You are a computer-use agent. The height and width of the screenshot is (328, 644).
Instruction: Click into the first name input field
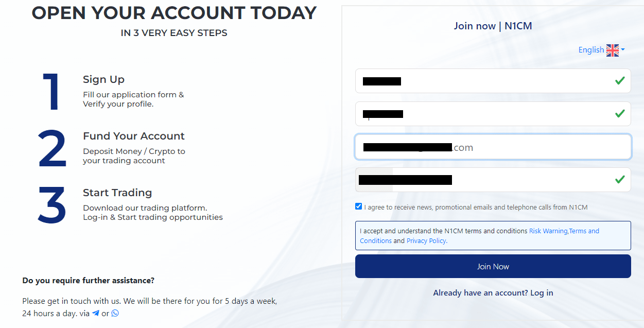click(493, 81)
